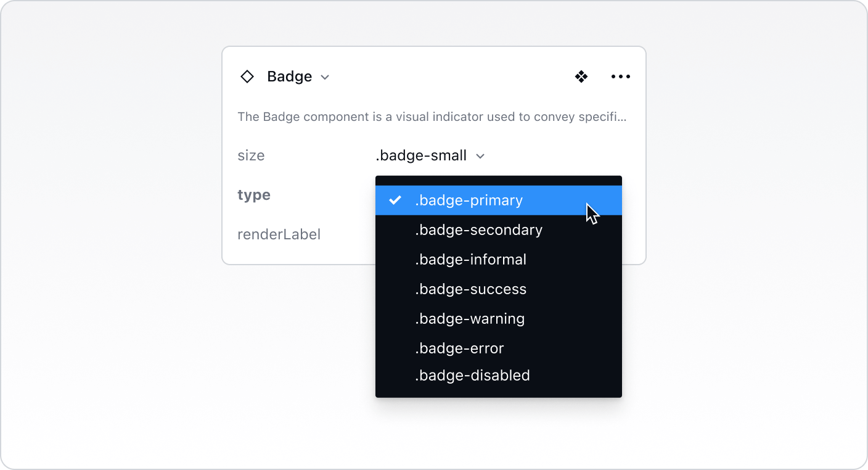Viewport: 868px width, 470px height.
Task: Select the .badge-success option
Action: click(x=470, y=289)
